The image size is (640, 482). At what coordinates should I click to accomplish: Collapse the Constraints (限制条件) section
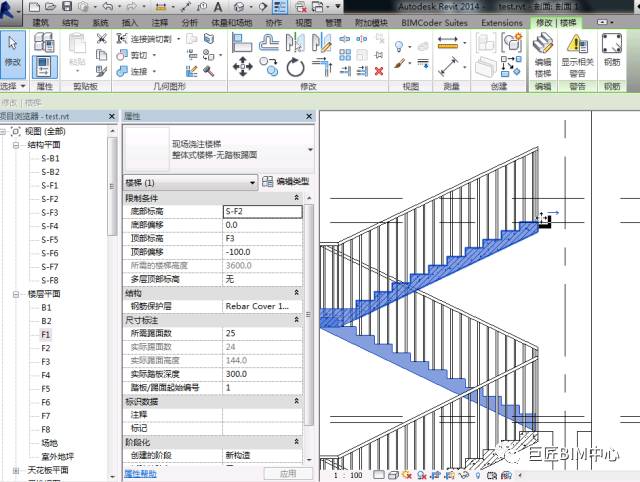(x=296, y=198)
